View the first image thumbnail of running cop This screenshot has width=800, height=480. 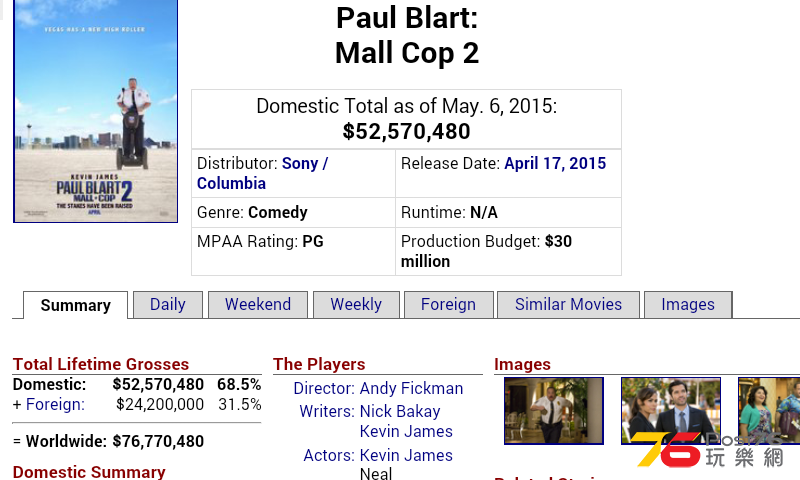click(x=554, y=411)
